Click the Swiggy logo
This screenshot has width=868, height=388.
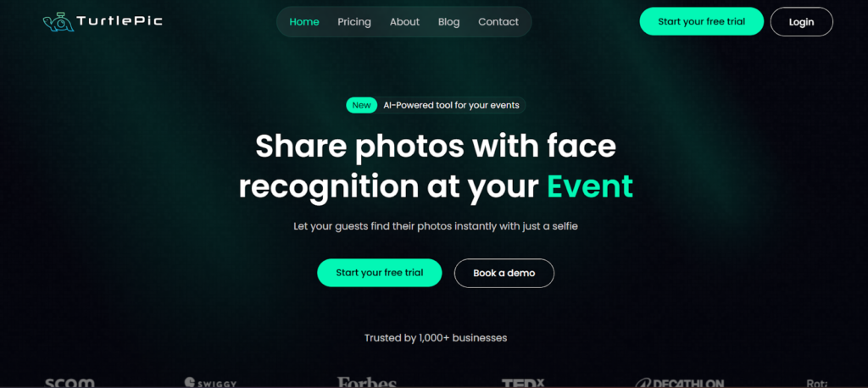pos(210,382)
